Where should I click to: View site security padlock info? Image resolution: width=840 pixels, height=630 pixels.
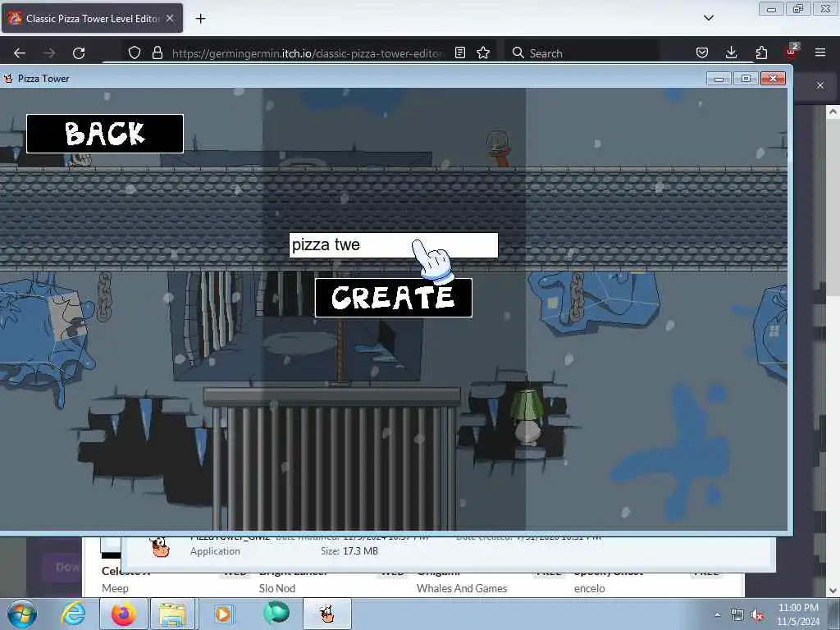point(157,52)
